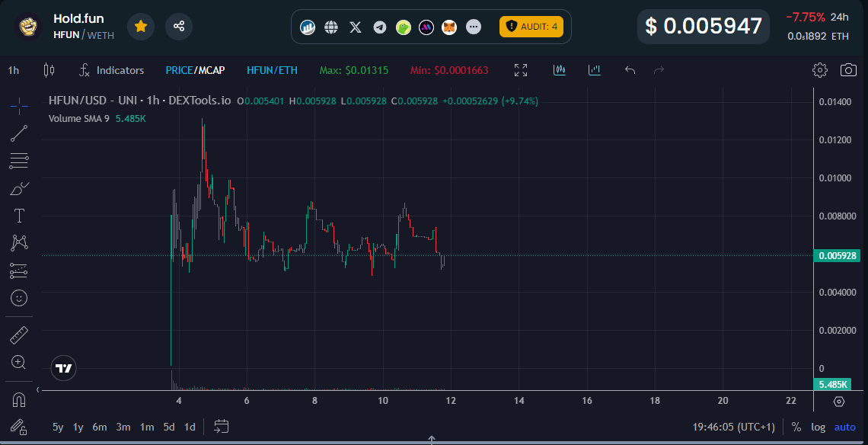This screenshot has width=868, height=445.
Task: Open the emoji icons tool
Action: tap(19, 298)
